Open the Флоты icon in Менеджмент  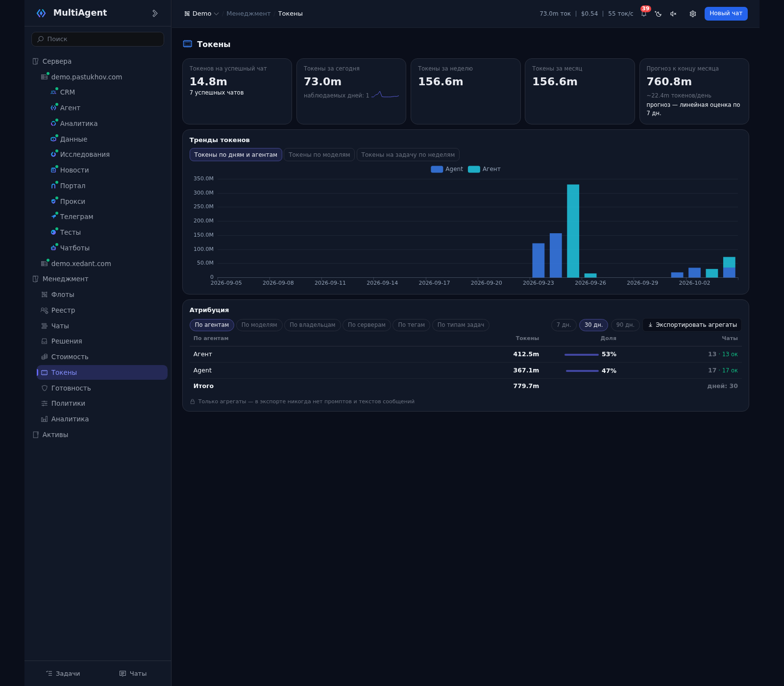45,294
